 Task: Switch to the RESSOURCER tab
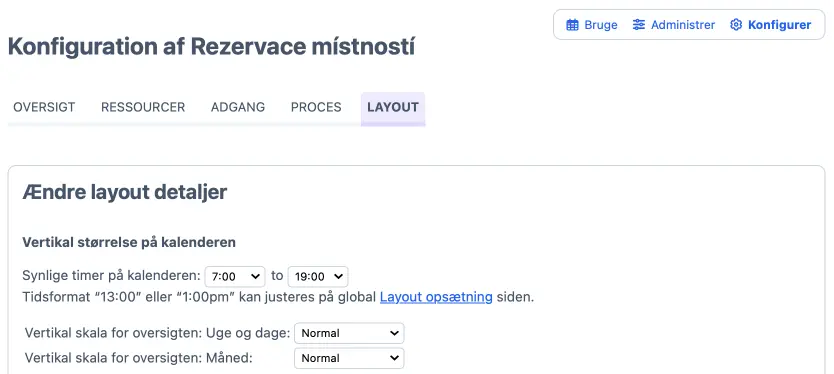coord(143,107)
